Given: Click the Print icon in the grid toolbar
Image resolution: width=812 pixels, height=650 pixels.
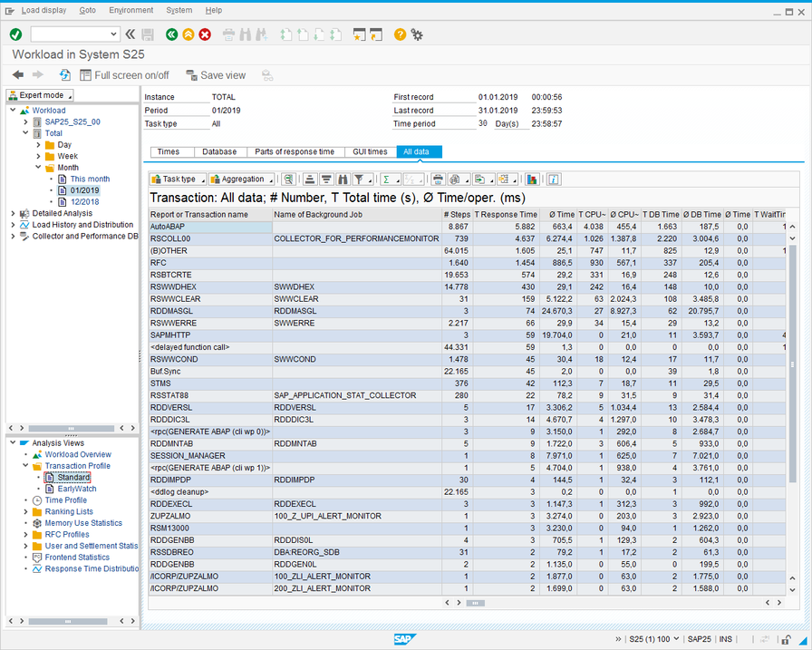Looking at the screenshot, I should tap(438, 179).
